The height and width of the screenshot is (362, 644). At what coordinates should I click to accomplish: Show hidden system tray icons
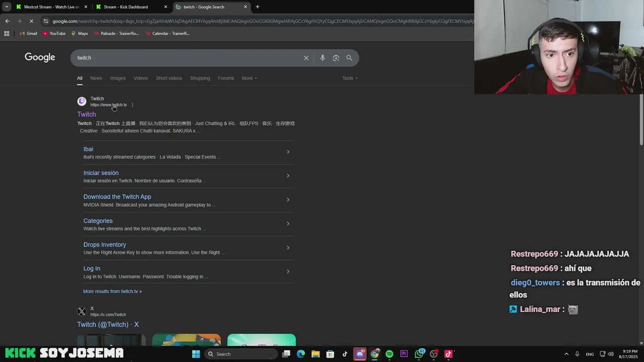(566, 354)
